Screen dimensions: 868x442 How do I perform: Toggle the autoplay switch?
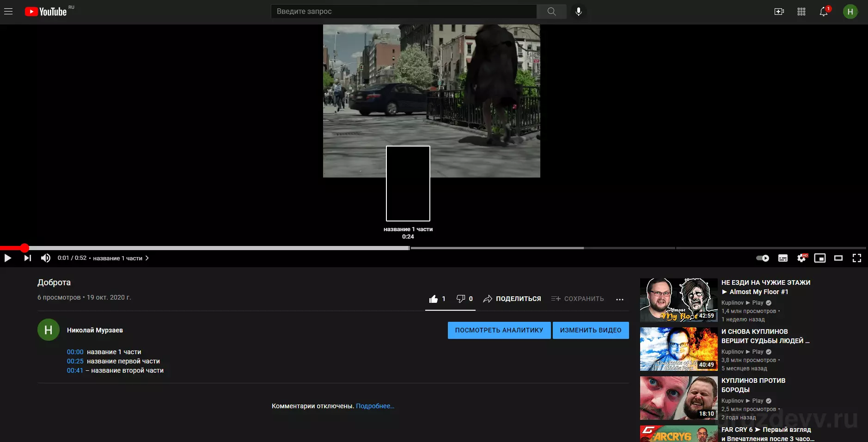[763, 258]
